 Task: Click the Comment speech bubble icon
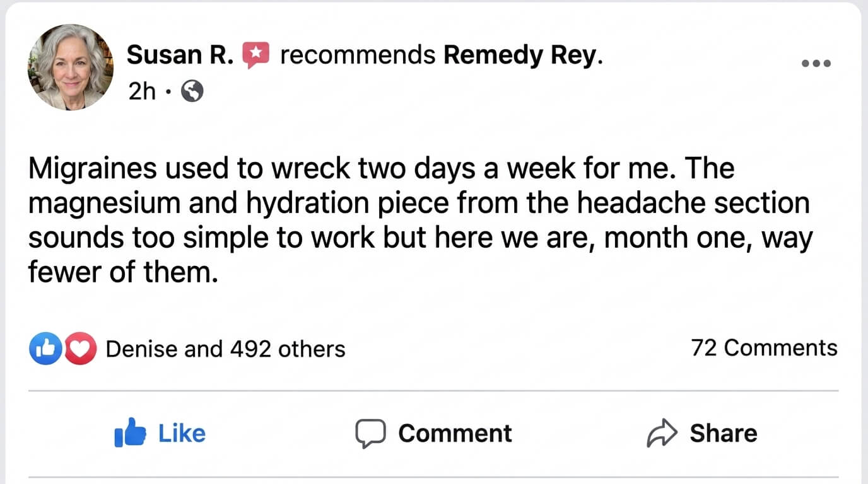(370, 434)
